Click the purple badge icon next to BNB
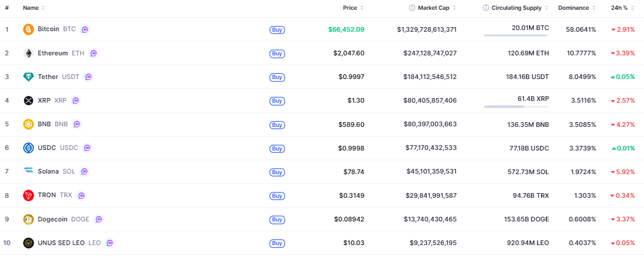Screen dimensions: 644x256 click(x=77, y=124)
